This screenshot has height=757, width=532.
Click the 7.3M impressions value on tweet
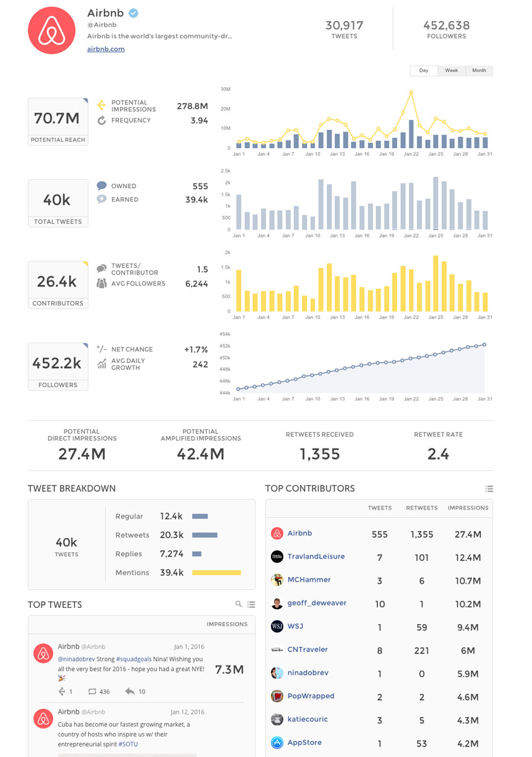pyautogui.click(x=229, y=669)
